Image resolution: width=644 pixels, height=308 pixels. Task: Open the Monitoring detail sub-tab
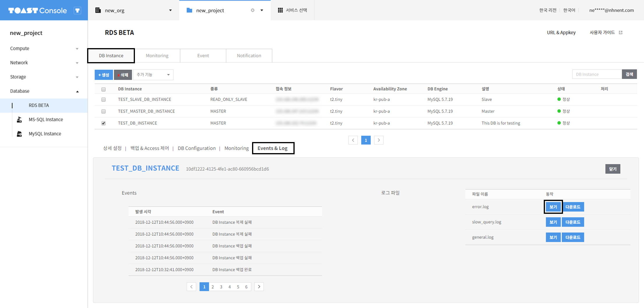(x=237, y=148)
